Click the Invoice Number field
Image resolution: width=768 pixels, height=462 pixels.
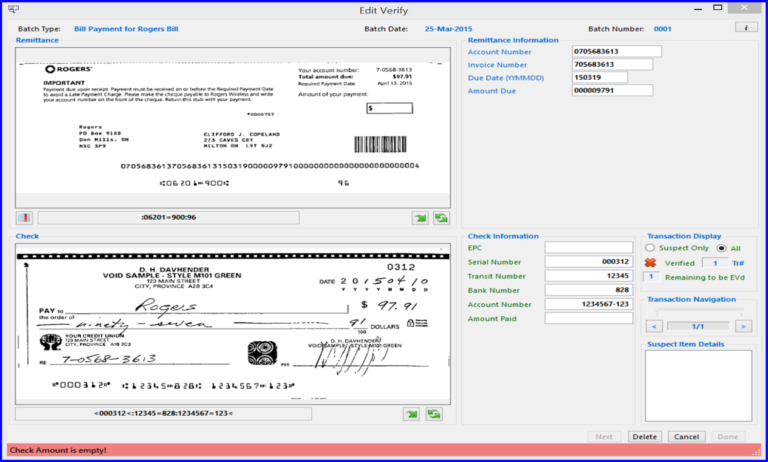pos(612,64)
